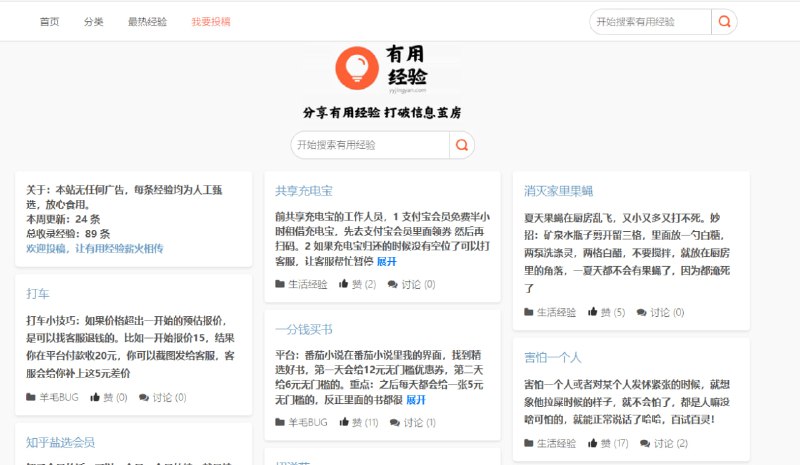Screen dimensions: 800x465
Task: Focus the top-right search input field
Action: pyautogui.click(x=650, y=21)
